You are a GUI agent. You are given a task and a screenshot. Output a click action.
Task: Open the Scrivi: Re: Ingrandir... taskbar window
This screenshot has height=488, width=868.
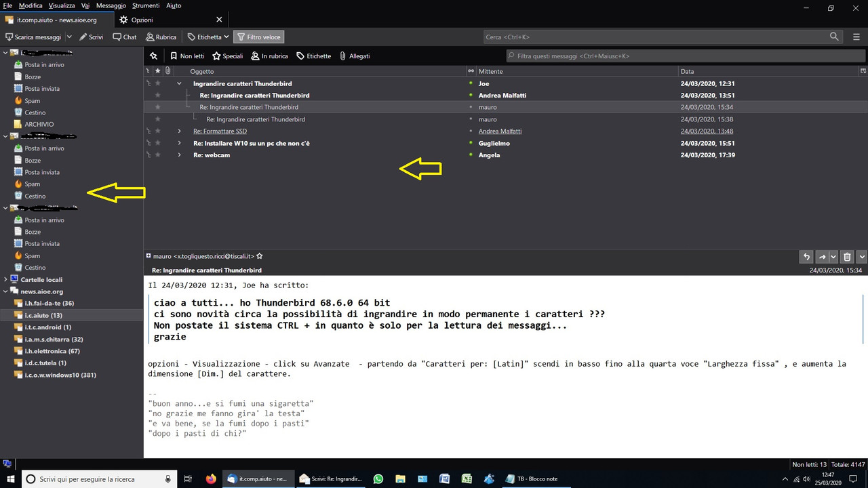tap(331, 479)
